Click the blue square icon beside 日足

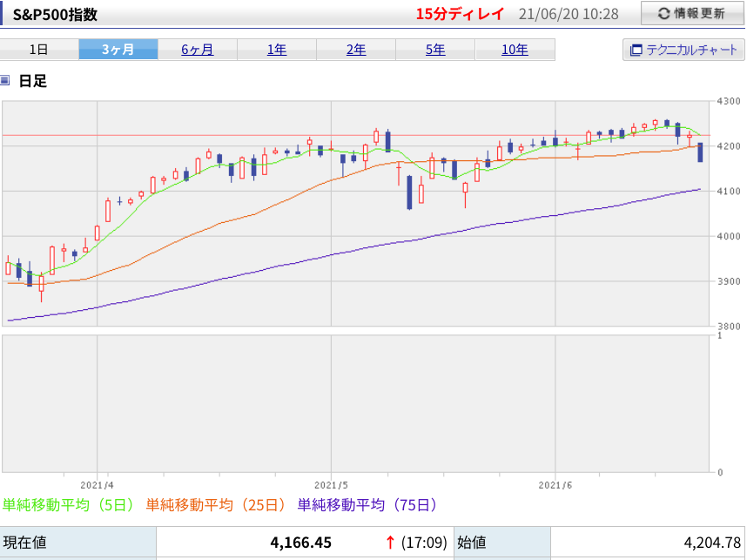[x=4, y=80]
